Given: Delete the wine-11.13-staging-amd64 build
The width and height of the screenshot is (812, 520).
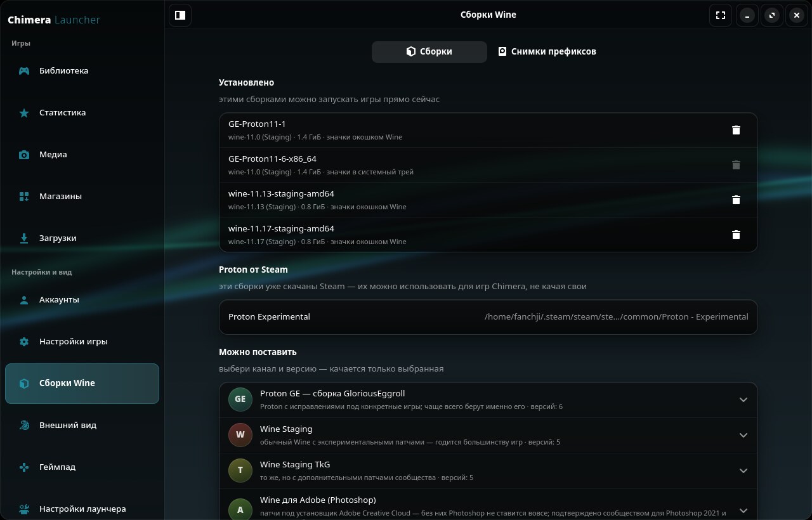Looking at the screenshot, I should click(736, 200).
